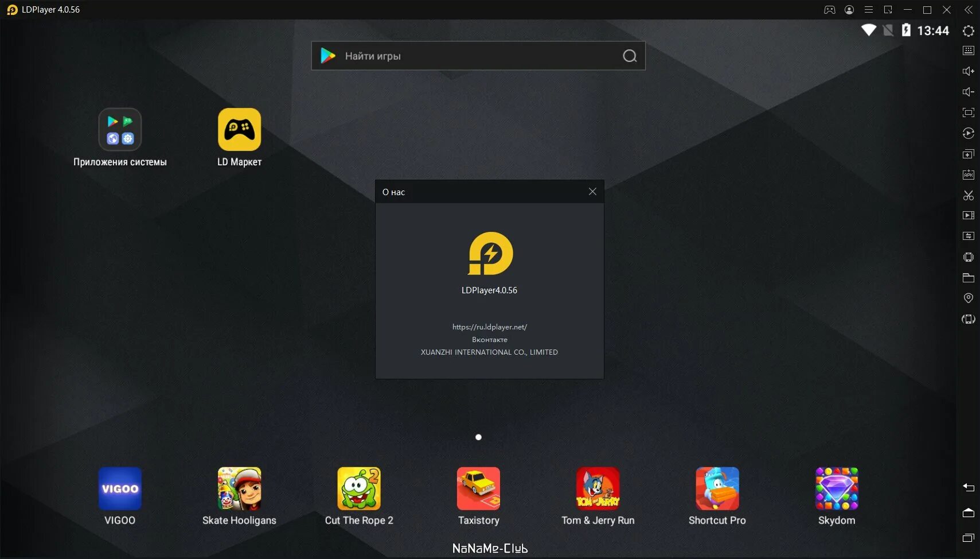
Task: Click the 13:44 clock
Action: click(x=933, y=30)
